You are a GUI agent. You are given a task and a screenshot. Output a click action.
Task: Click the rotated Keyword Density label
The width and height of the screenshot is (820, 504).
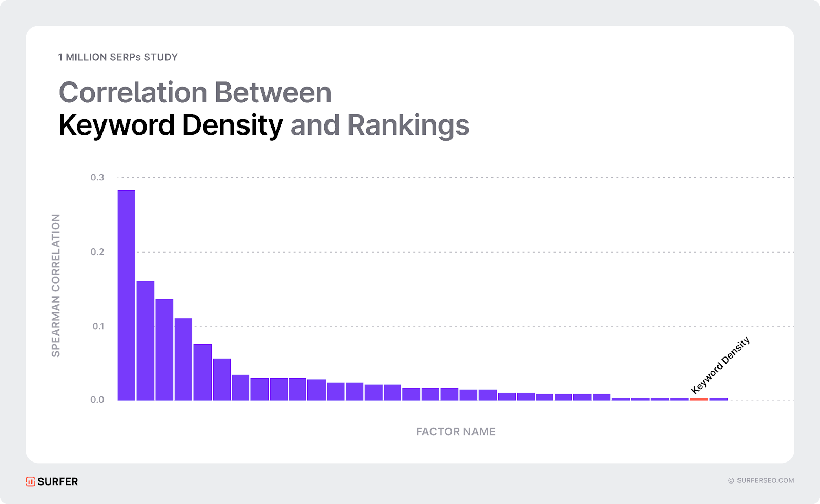(x=720, y=365)
